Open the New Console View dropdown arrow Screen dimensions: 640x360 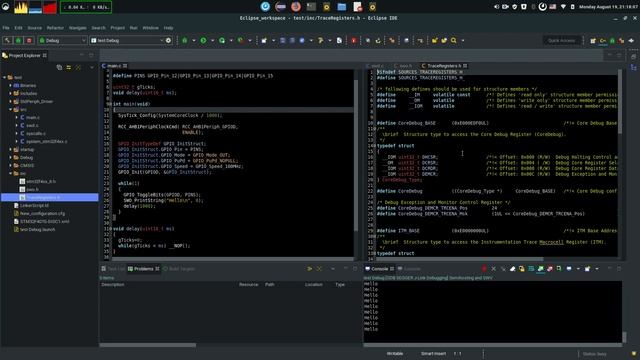[x=597, y=269]
